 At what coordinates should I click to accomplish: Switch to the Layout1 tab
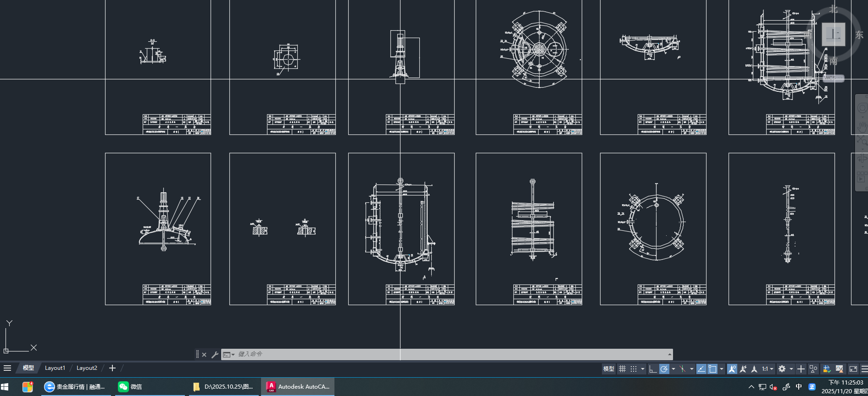[x=55, y=368]
